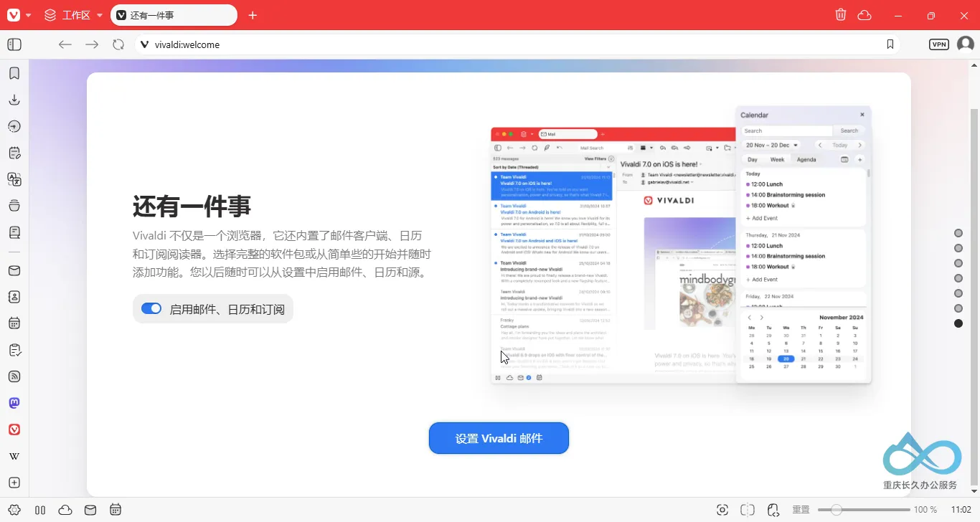Open the Wikipedia web panel
The image size is (980, 522).
pyautogui.click(x=14, y=456)
